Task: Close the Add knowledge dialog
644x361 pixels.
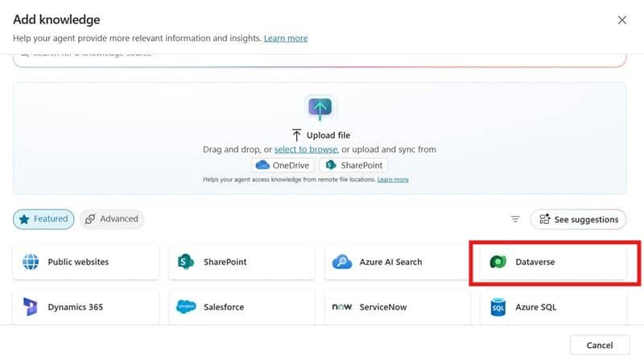Action: tap(621, 20)
